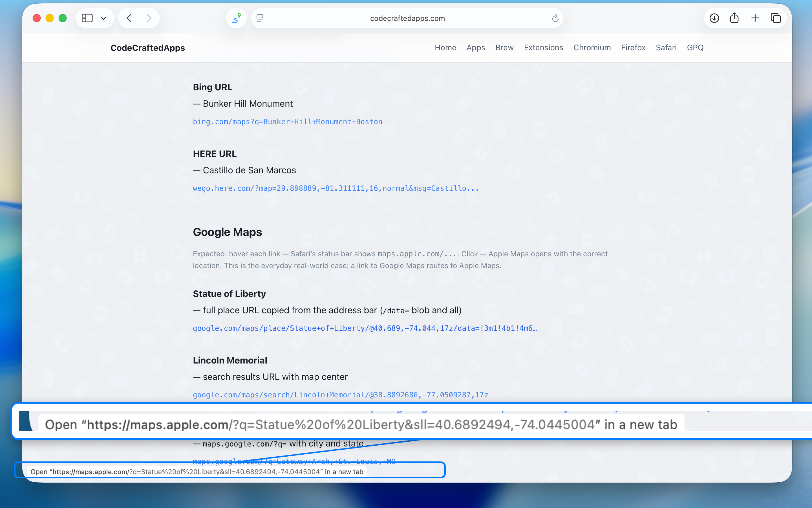The height and width of the screenshot is (508, 812).
Task: Toggle the Safari sidebar
Action: click(x=87, y=18)
